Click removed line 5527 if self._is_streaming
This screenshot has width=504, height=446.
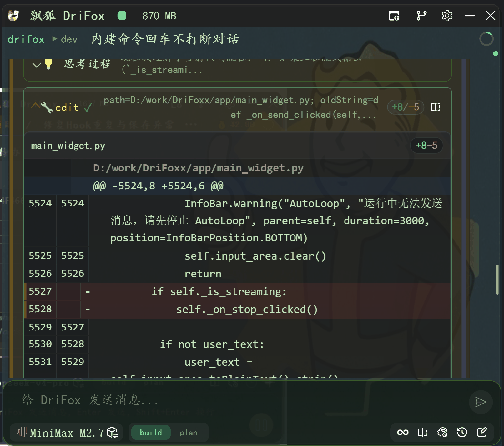coord(238,292)
